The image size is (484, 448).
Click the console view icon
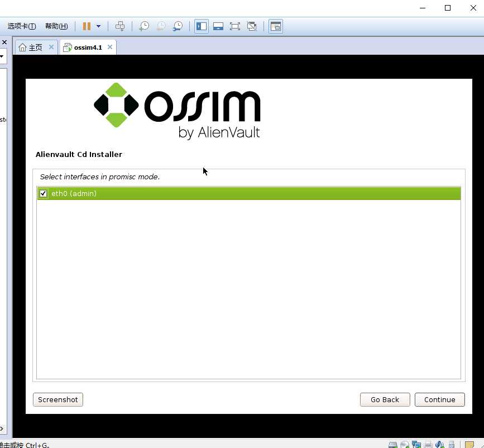coord(276,26)
